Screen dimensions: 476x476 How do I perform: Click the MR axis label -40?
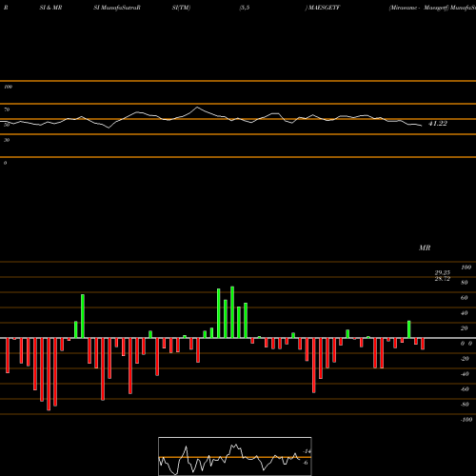tap(465, 374)
